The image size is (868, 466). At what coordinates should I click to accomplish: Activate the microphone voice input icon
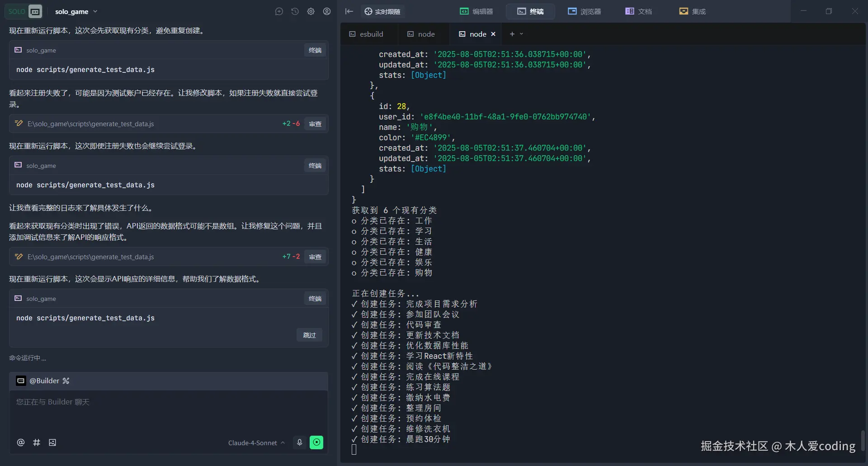(x=299, y=442)
